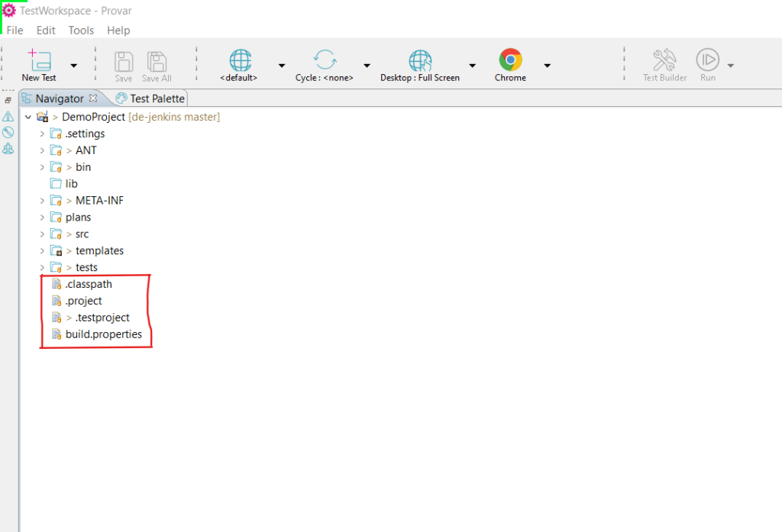The width and height of the screenshot is (782, 532).
Task: Open the Run dropdown arrow
Action: tap(731, 66)
